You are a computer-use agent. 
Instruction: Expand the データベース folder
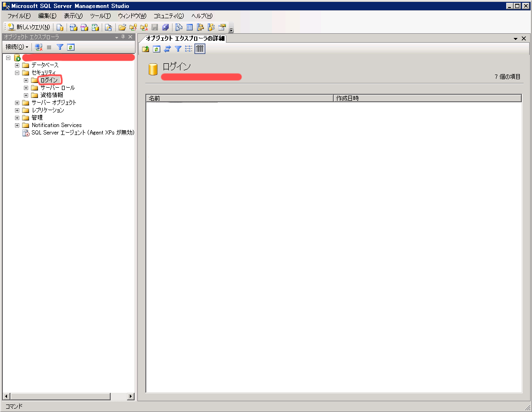[x=17, y=65]
